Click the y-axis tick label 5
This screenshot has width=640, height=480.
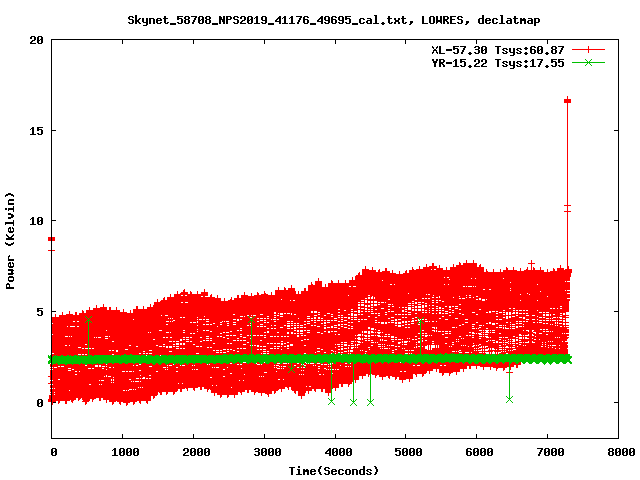point(40,312)
